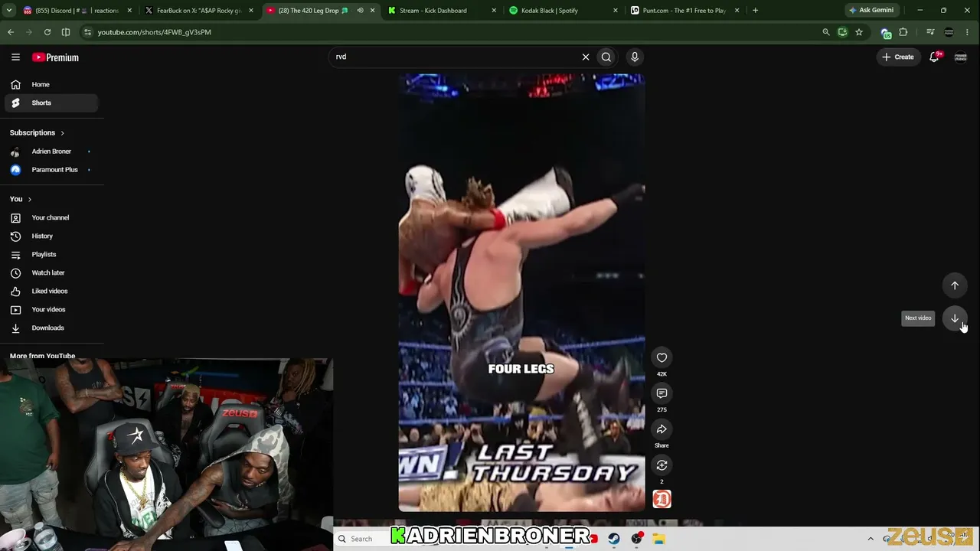Open the account avatar menu
Image resolution: width=980 pixels, height=551 pixels.
[x=960, y=57]
